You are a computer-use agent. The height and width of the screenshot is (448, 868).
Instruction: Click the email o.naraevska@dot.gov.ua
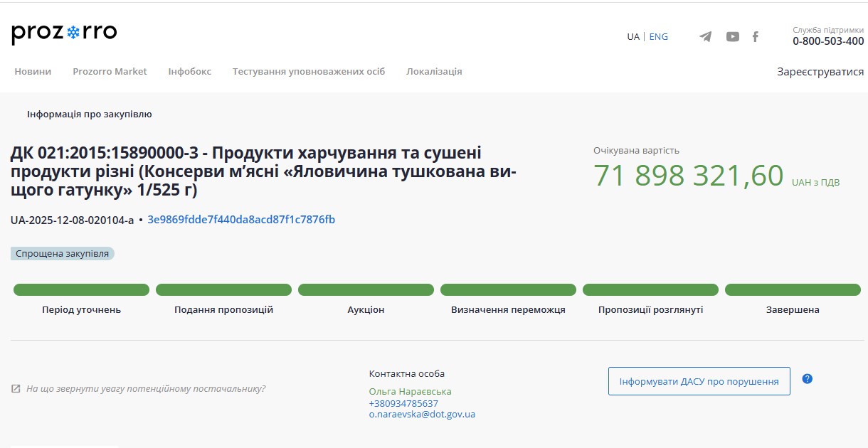tap(422, 415)
